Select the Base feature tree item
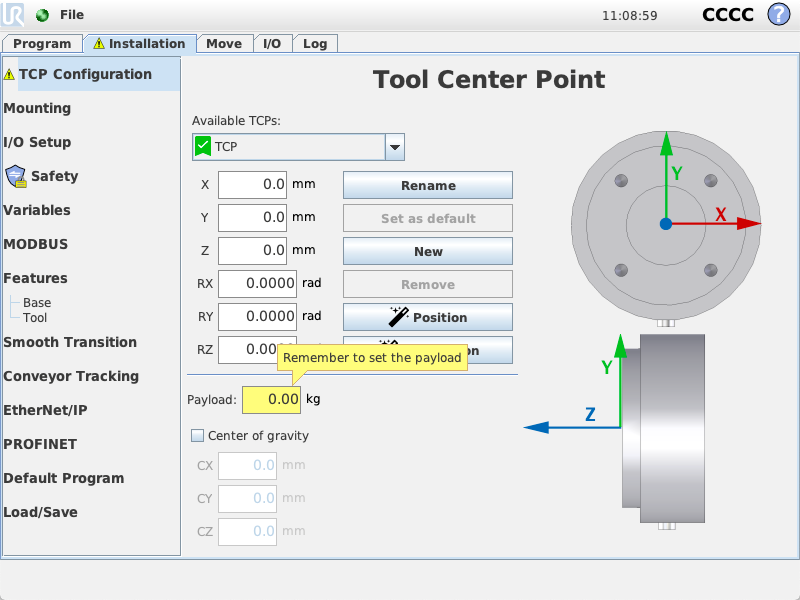Screen dimensions: 800x600 (37, 303)
